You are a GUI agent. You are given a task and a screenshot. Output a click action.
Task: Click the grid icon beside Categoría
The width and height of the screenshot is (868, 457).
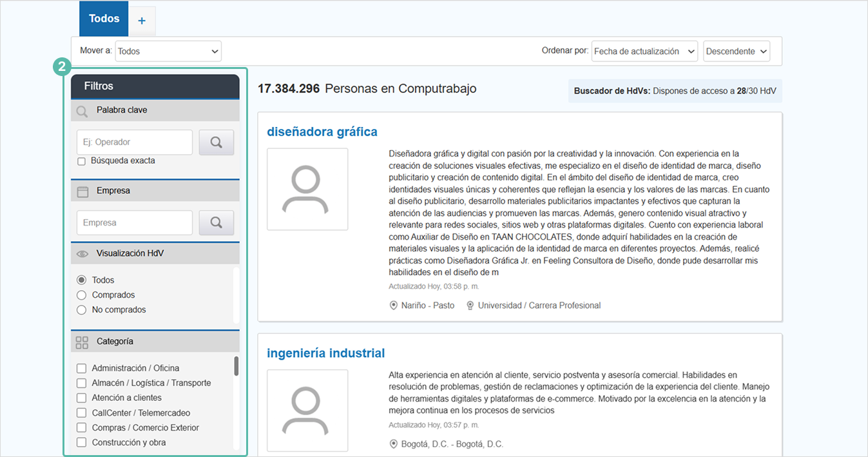82,342
